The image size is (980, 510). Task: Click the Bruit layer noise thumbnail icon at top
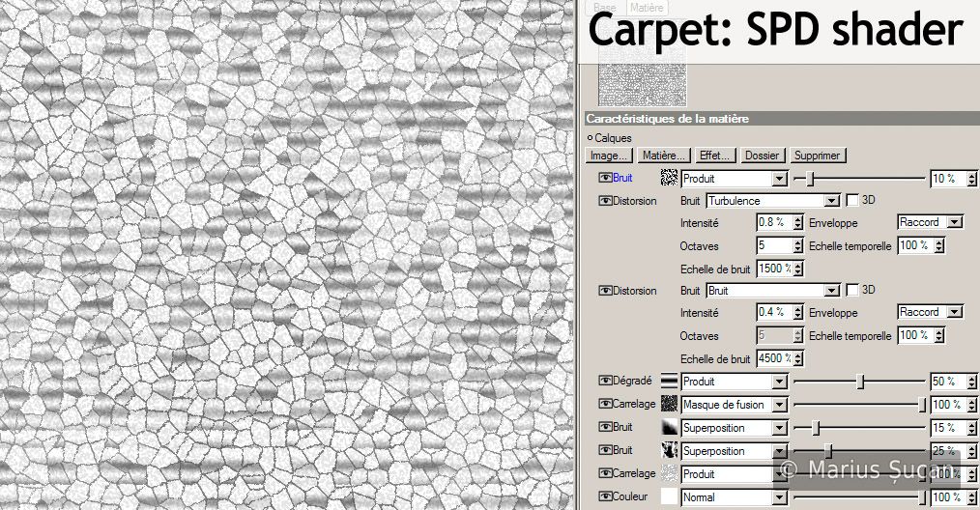tap(669, 179)
